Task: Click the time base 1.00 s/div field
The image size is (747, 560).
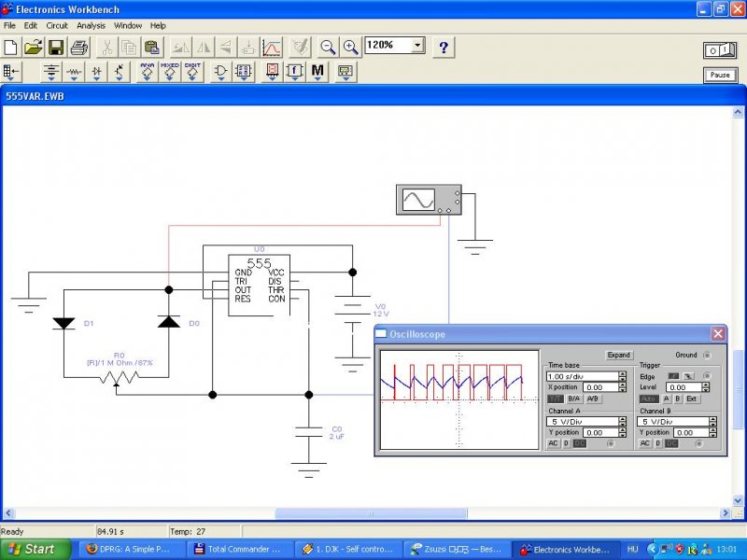Action: (583, 376)
